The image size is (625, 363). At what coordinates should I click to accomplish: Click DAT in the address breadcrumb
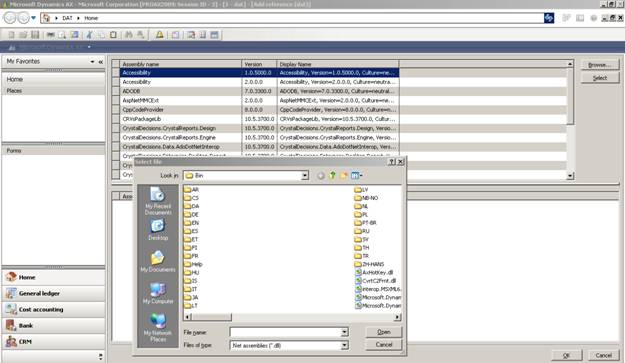coord(67,18)
